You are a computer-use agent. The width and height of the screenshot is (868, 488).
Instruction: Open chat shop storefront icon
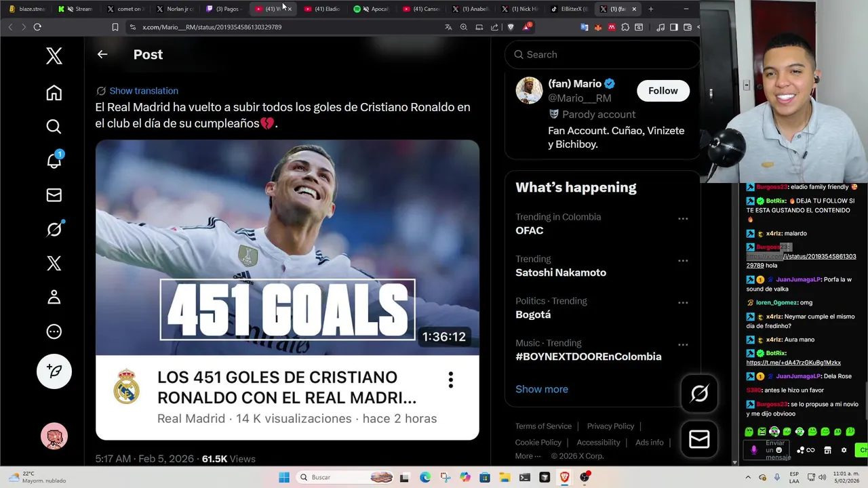(x=827, y=450)
